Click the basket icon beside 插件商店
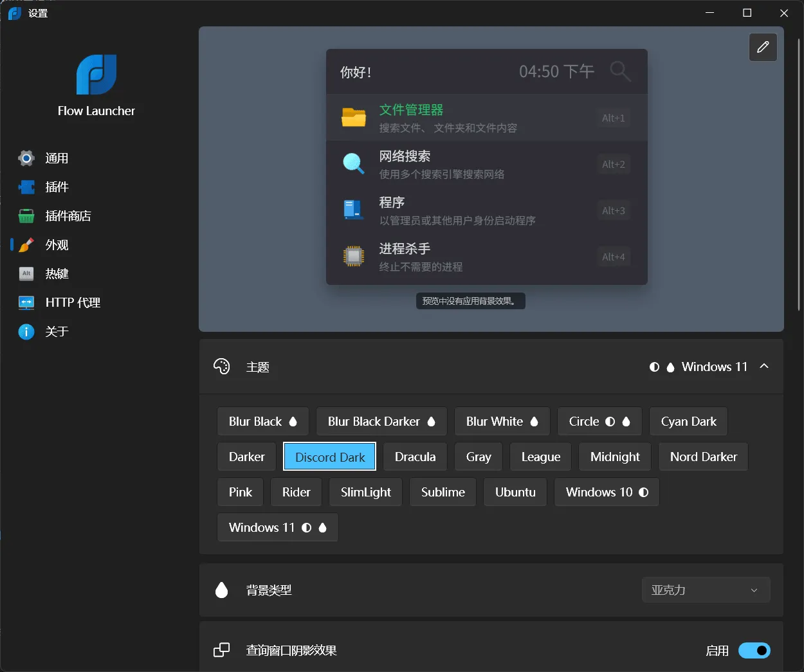Screen dimensions: 804x672 (26, 216)
